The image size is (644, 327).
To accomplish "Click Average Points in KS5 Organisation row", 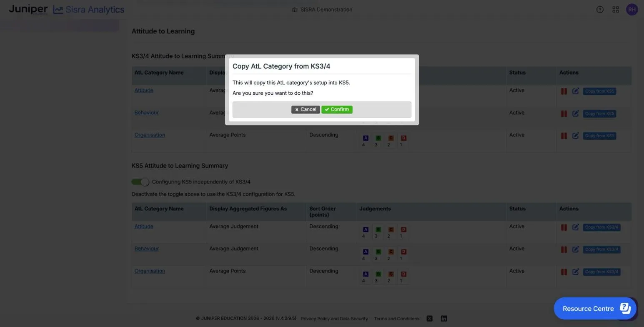I will tap(227, 271).
